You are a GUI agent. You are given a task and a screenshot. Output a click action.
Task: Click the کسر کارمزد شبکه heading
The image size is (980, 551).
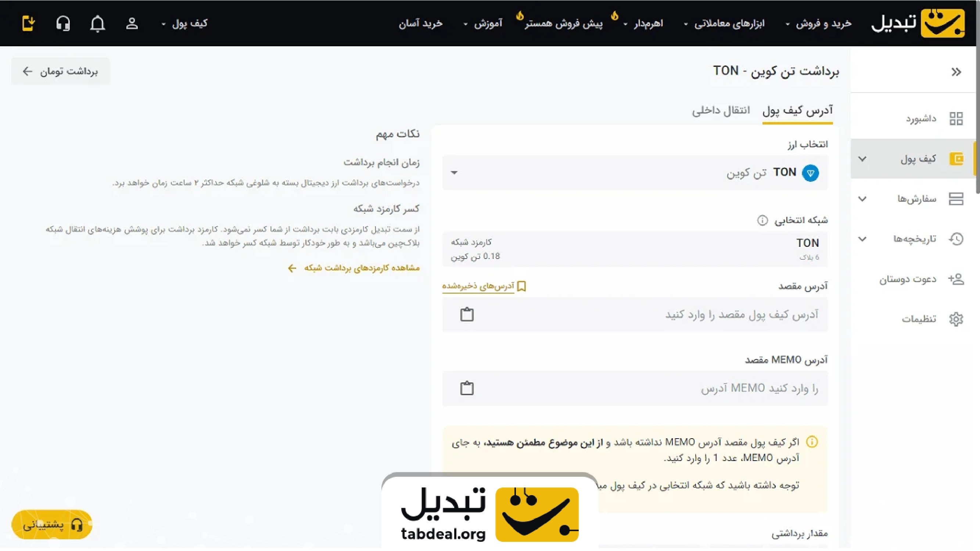(387, 209)
